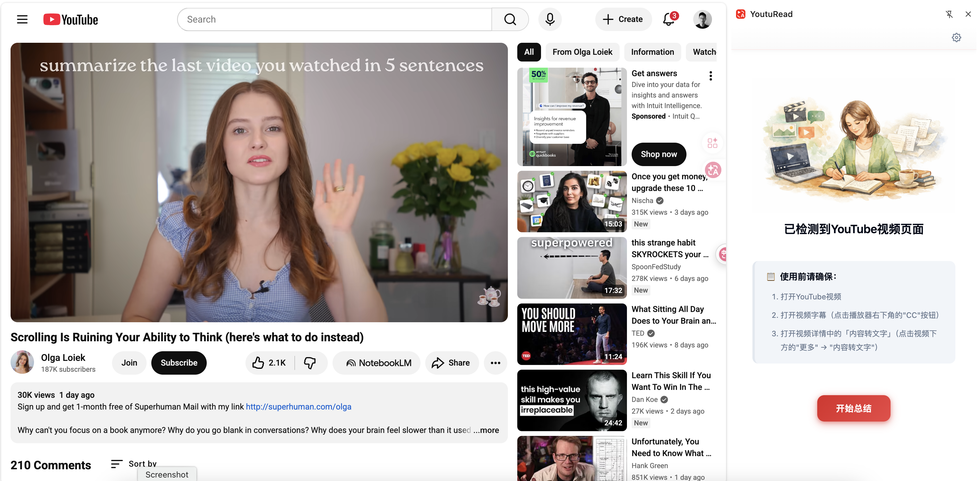The height and width of the screenshot is (481, 980).
Task: Click the YoutuRead logo icon
Action: pyautogui.click(x=741, y=14)
